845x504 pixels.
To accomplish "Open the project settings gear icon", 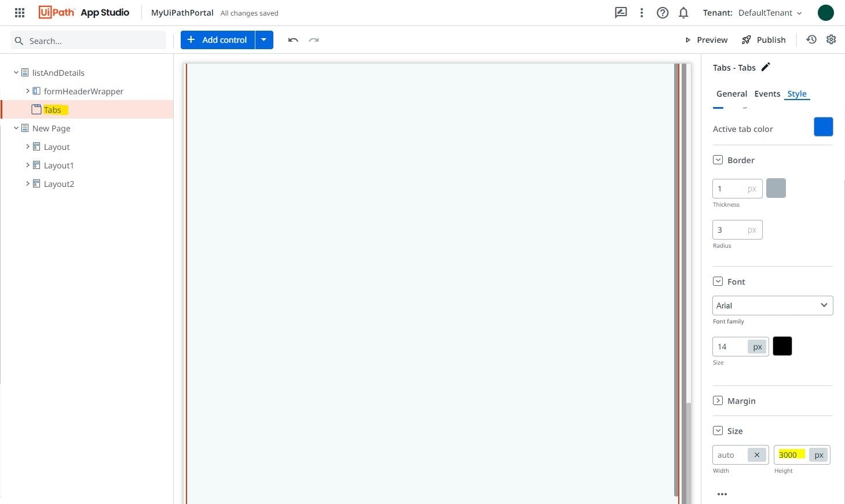I will (831, 39).
